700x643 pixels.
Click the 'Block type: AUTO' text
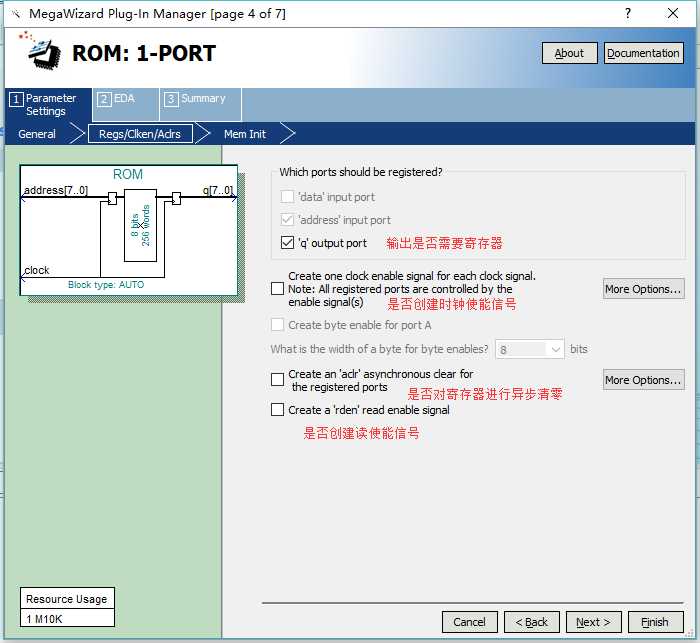click(106, 284)
